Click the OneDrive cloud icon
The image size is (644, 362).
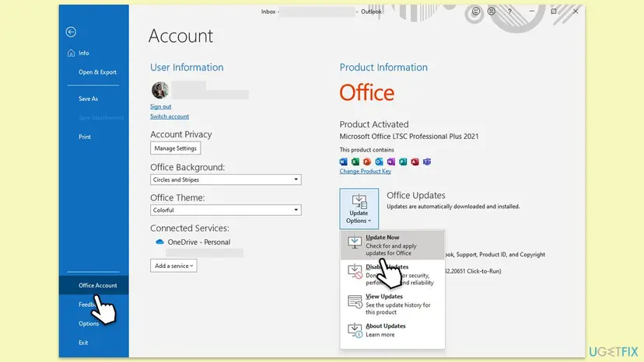coord(159,242)
